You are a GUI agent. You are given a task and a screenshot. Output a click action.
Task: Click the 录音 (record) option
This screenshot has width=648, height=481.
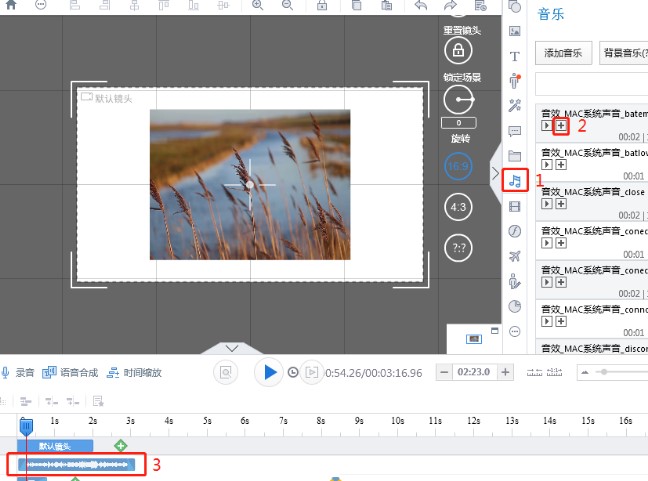[18, 373]
